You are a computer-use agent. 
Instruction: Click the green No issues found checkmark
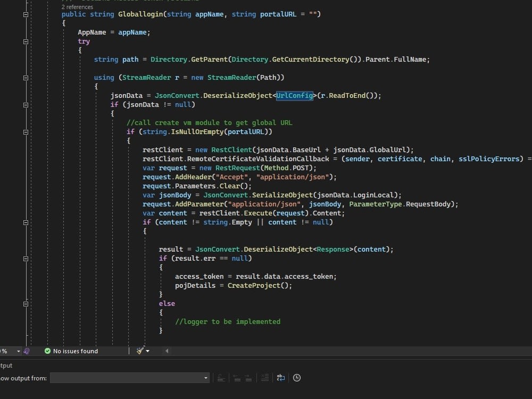[x=48, y=351]
